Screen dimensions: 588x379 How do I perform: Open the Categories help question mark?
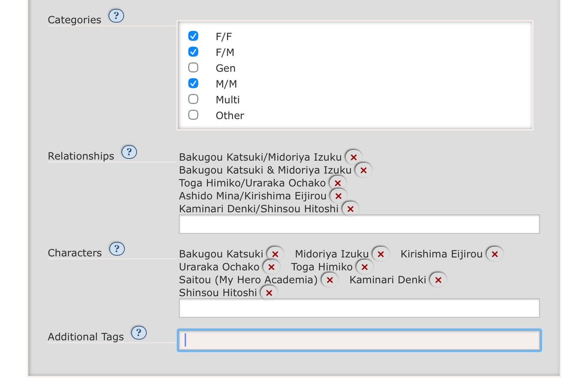click(x=116, y=16)
